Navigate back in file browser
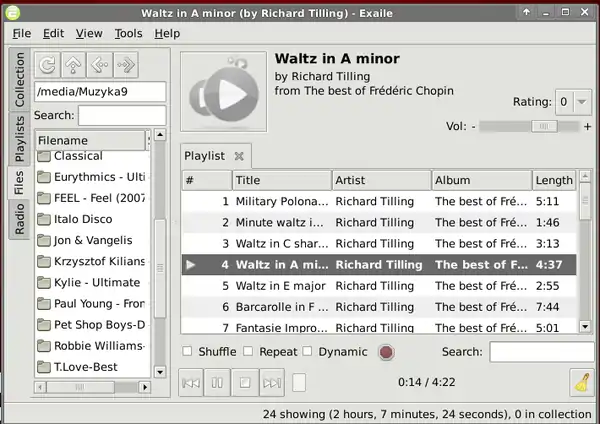The height and width of the screenshot is (424, 600). tap(99, 65)
